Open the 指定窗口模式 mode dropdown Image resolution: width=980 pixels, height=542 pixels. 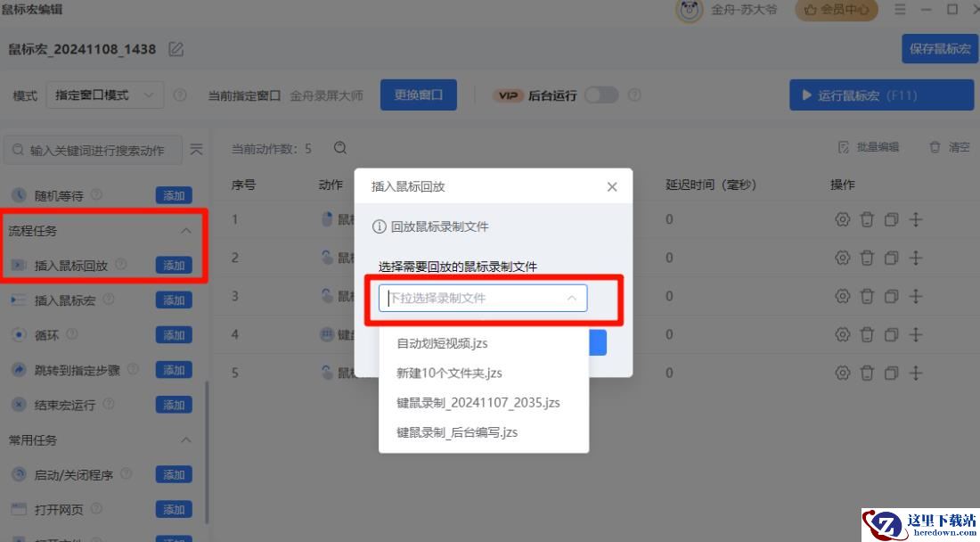click(x=105, y=95)
